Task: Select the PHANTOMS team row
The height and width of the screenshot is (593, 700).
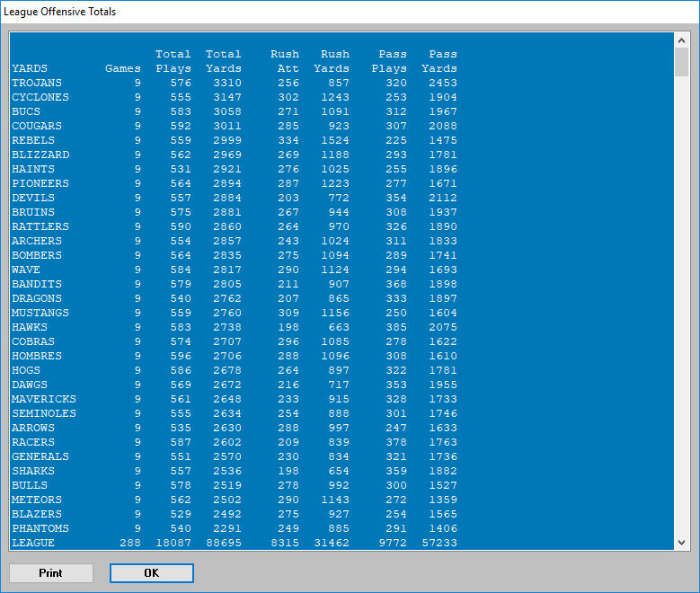Action: [40, 528]
